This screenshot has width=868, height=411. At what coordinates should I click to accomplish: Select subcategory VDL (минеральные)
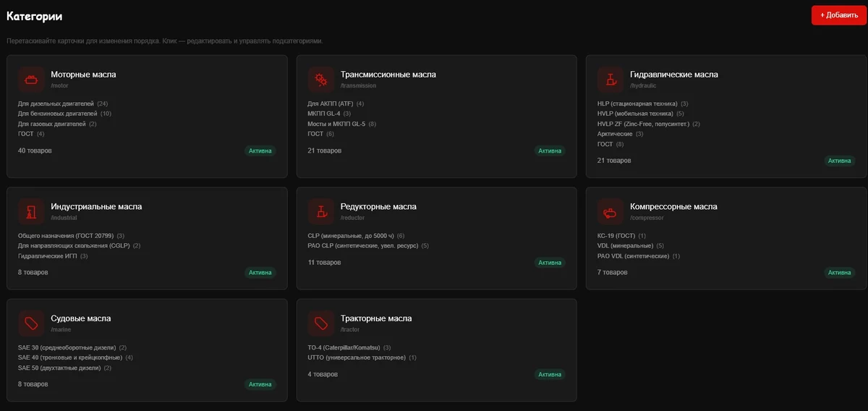[x=625, y=246]
